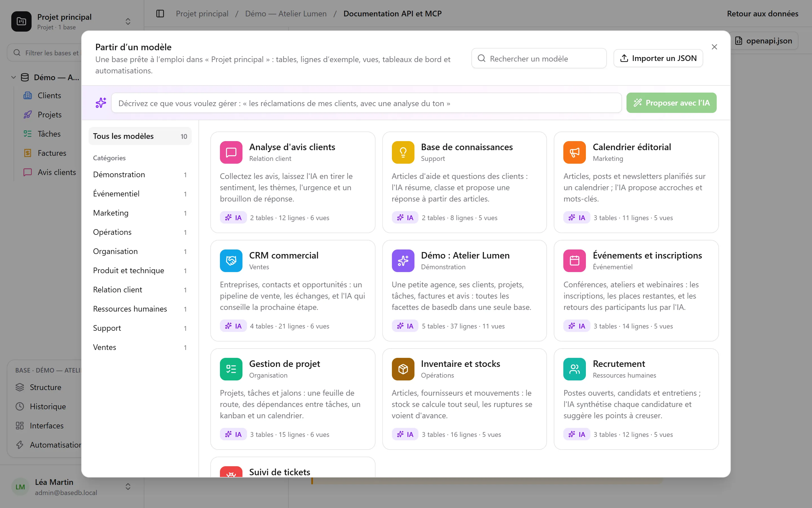Click the Recrutement people icon
812x508 pixels.
click(x=574, y=369)
